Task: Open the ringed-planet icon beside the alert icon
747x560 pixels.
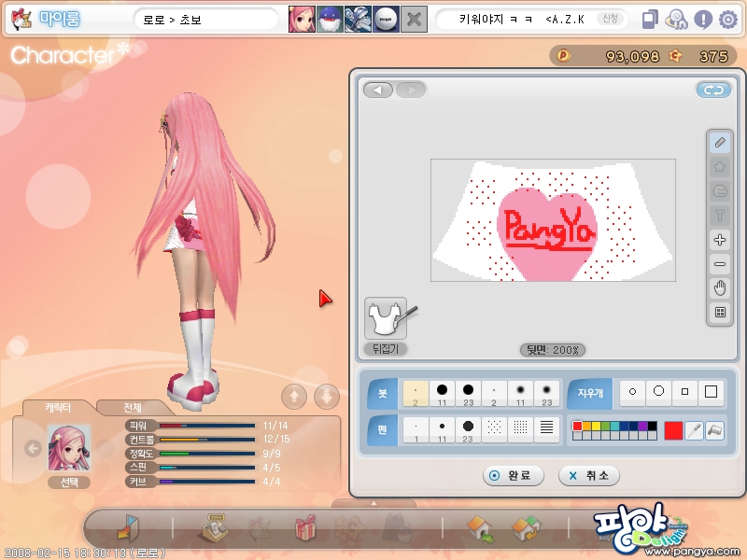Action: 676,20
